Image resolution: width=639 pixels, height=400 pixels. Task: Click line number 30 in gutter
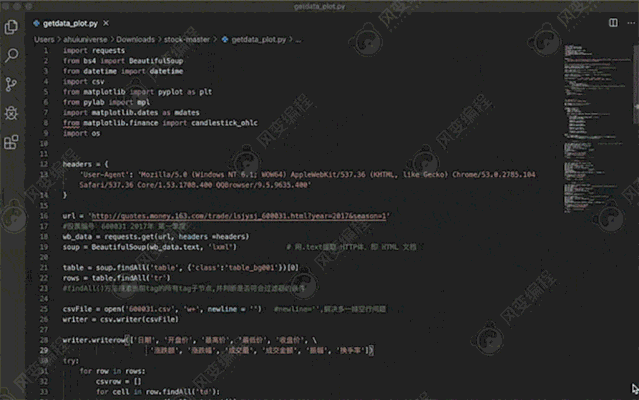tap(44, 360)
